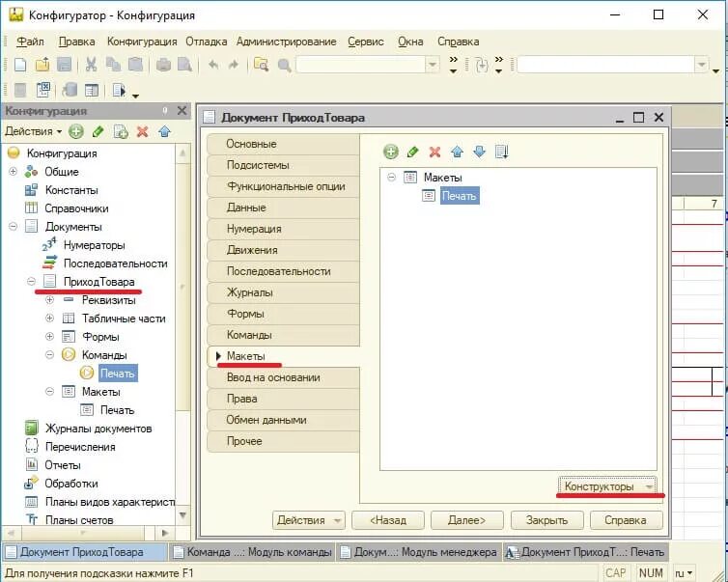Select Константы in configuration tree
This screenshot has width=728, height=582.
point(71,190)
